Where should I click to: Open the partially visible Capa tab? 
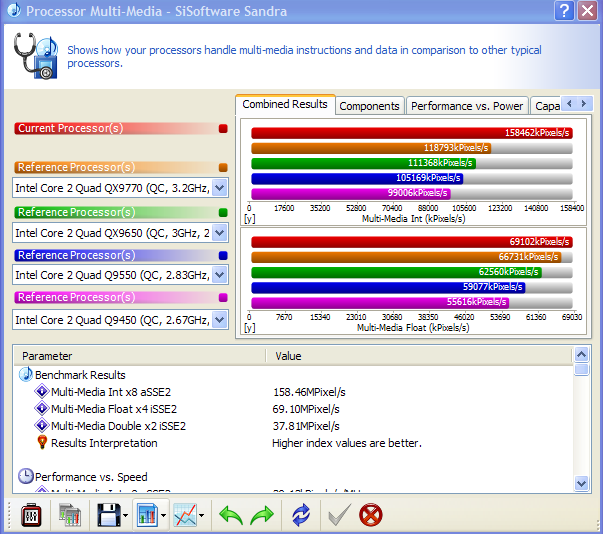(546, 106)
